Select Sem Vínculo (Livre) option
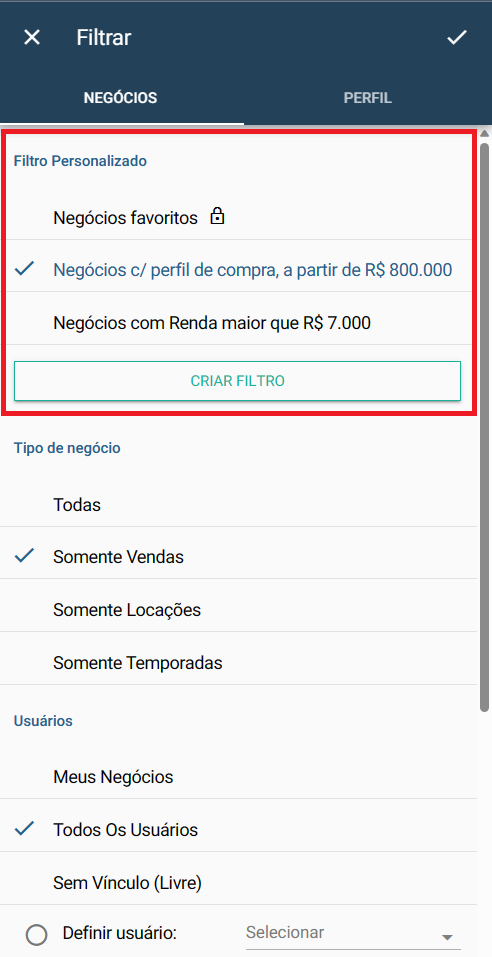Screen dimensions: 492x957 pyautogui.click(x=238, y=882)
